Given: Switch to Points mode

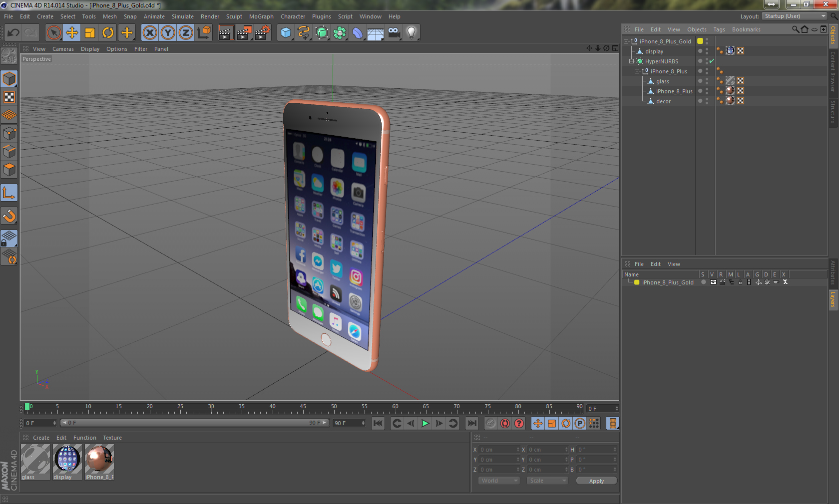Looking at the screenshot, I should tap(9, 134).
